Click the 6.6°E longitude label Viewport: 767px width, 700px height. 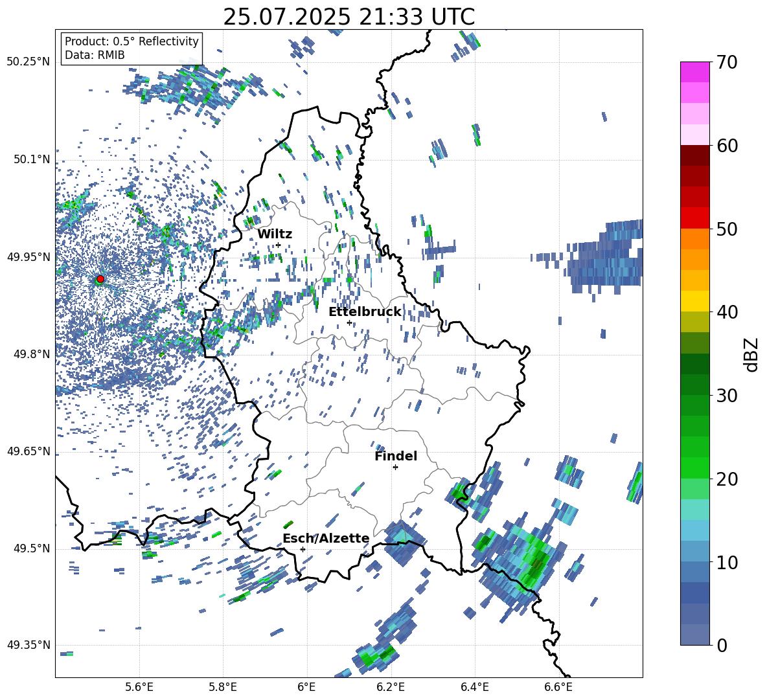(x=558, y=687)
